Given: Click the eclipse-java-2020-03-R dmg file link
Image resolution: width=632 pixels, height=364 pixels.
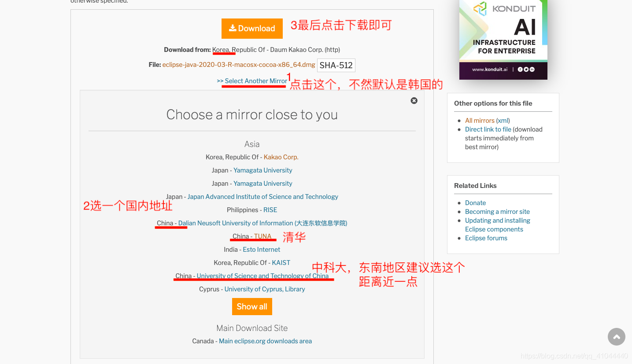Looking at the screenshot, I should pos(239,65).
